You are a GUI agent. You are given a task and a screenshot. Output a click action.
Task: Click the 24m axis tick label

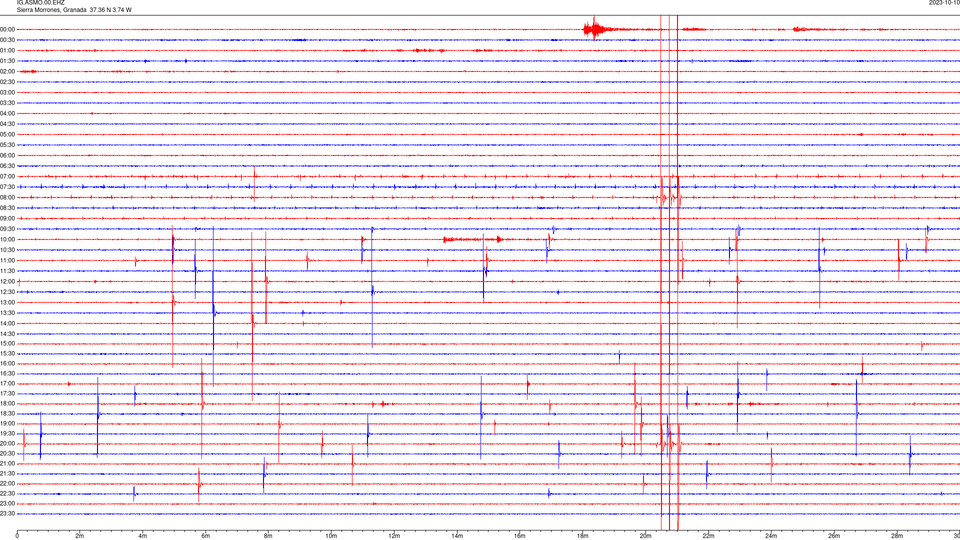(771, 536)
